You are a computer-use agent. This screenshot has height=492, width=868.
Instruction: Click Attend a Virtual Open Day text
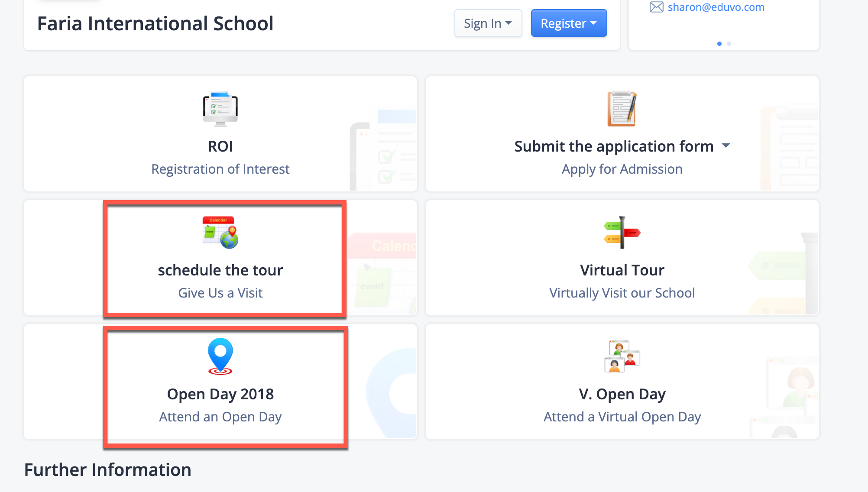tap(622, 417)
